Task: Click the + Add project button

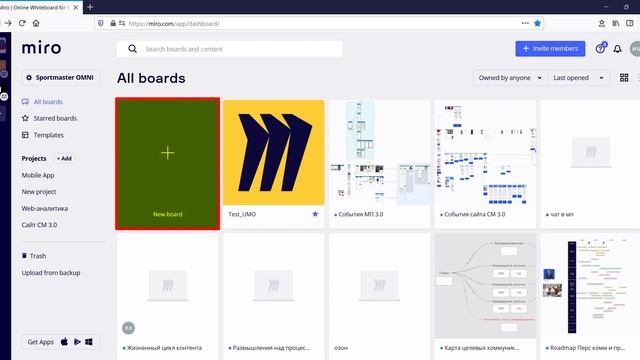Action: coord(64,158)
